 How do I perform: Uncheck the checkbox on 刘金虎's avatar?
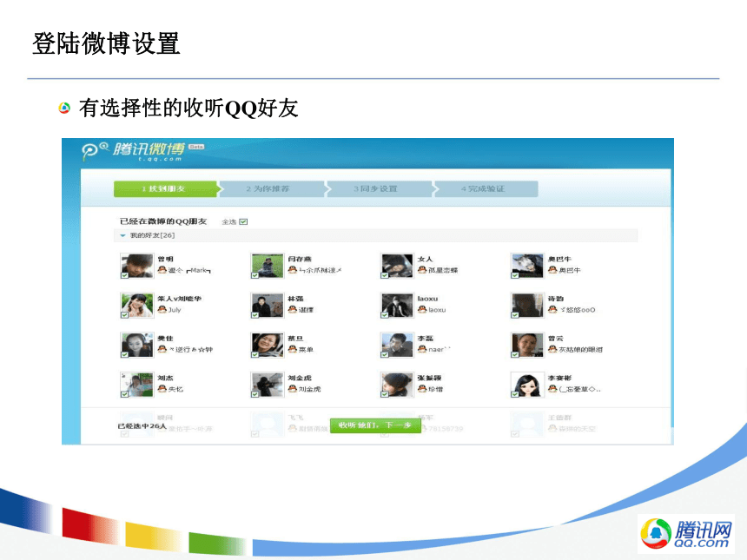255,394
